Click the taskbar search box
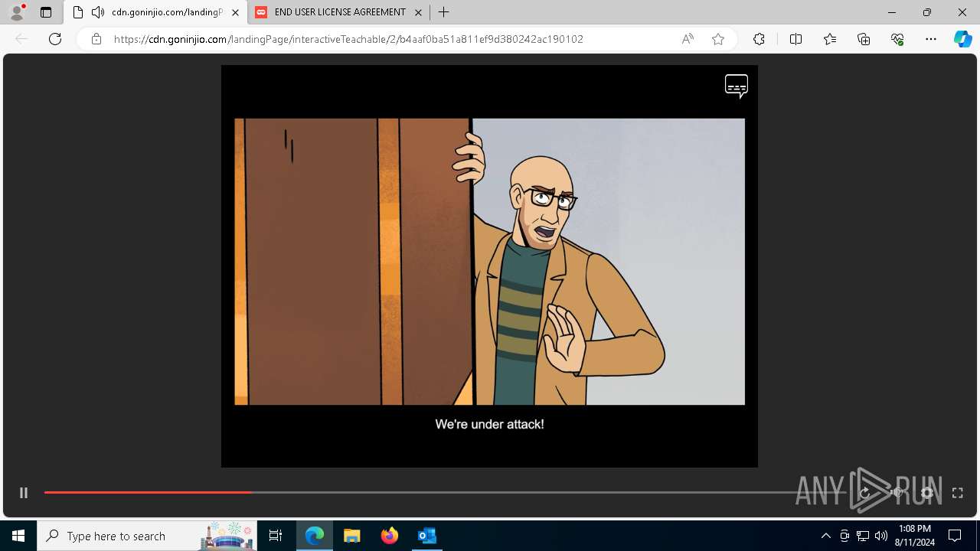Viewport: 980px width, 551px height. click(x=149, y=536)
